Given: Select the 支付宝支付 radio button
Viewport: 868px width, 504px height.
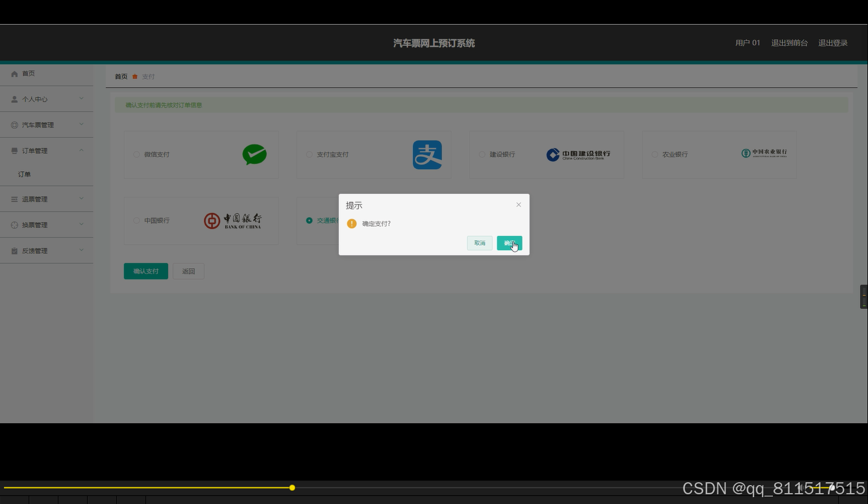Looking at the screenshot, I should point(309,155).
